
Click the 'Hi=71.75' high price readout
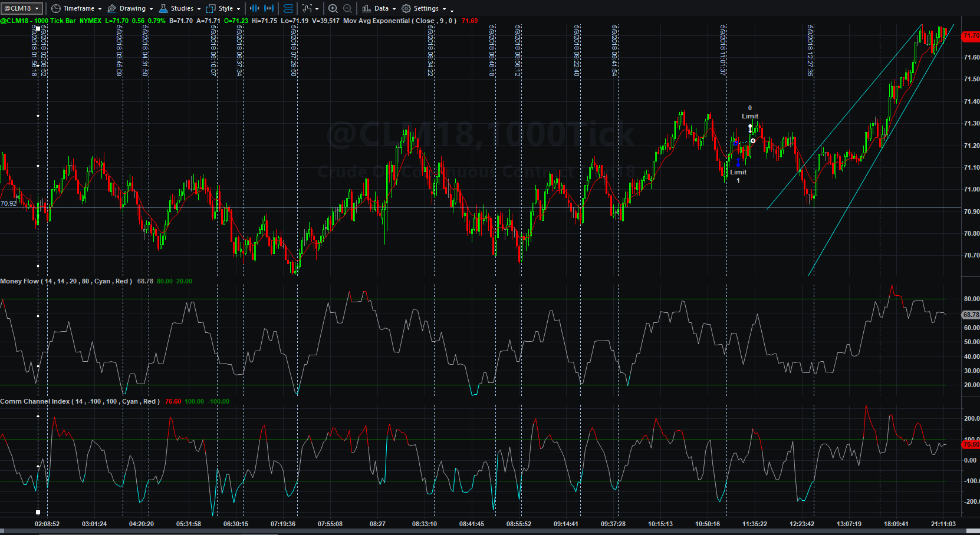click(x=264, y=21)
